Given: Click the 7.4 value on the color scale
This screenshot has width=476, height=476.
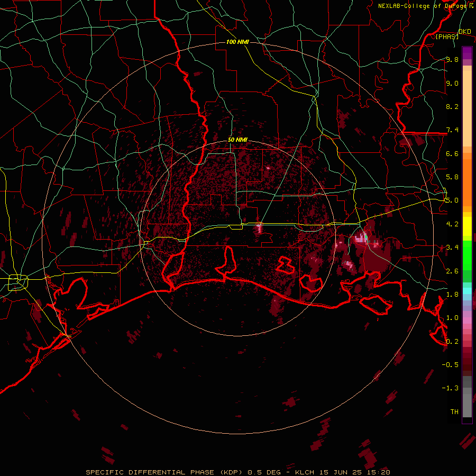Looking at the screenshot, I should [x=452, y=130].
